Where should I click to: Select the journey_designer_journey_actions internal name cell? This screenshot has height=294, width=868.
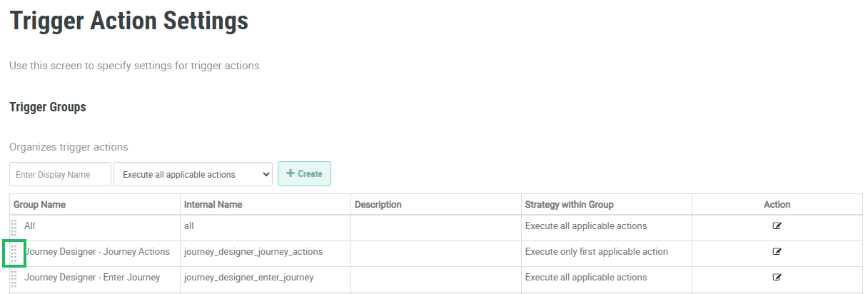click(x=253, y=252)
